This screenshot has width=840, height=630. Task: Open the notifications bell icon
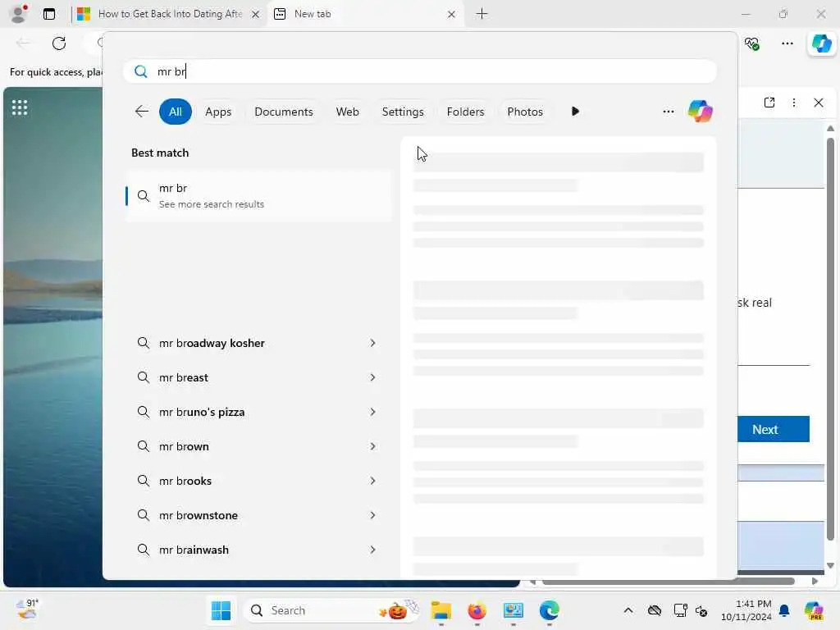pyautogui.click(x=784, y=610)
